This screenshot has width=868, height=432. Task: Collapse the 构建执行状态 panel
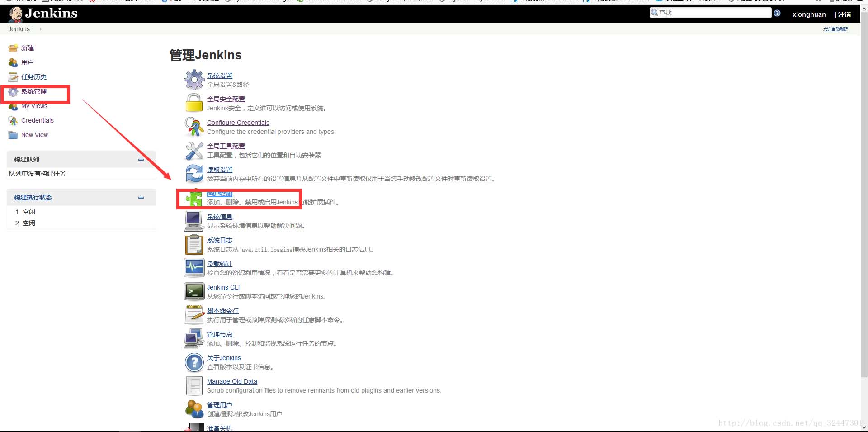pos(141,197)
